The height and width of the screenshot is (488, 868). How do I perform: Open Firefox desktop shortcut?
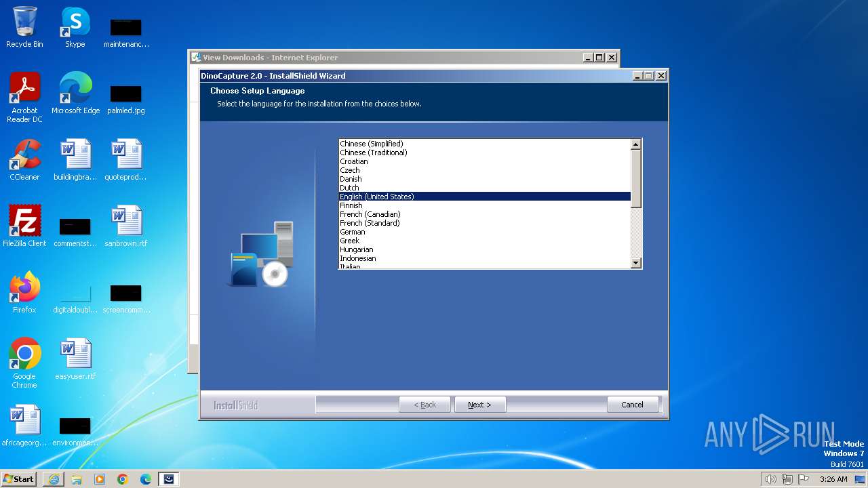pyautogui.click(x=24, y=293)
